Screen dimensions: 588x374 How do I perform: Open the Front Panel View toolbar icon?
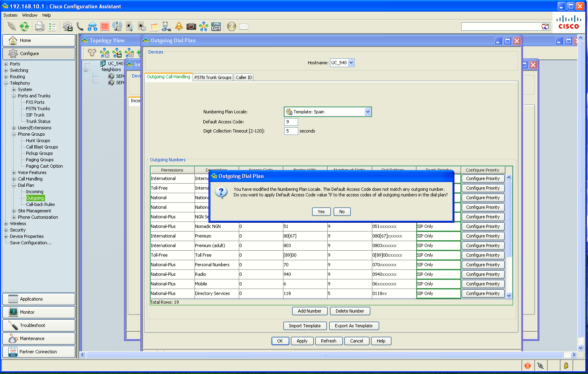coord(216,26)
